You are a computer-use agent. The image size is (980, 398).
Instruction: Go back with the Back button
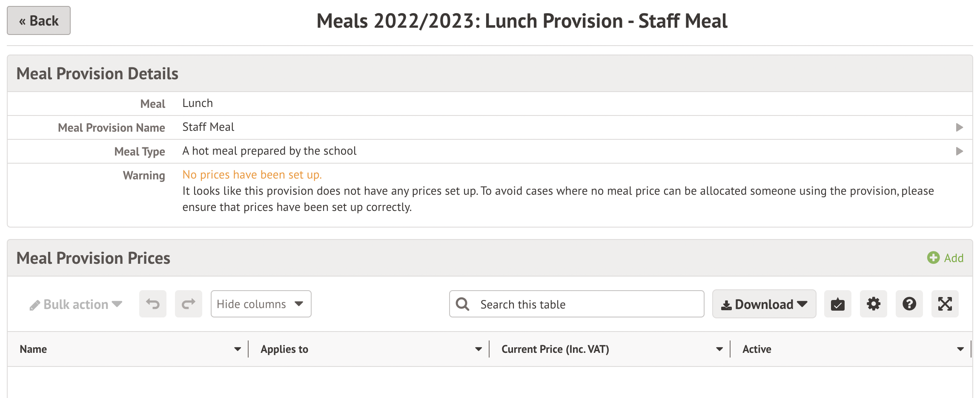(x=39, y=20)
